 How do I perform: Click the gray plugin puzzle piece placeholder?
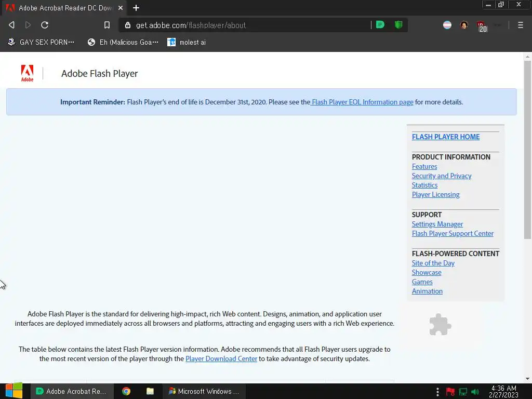click(440, 324)
